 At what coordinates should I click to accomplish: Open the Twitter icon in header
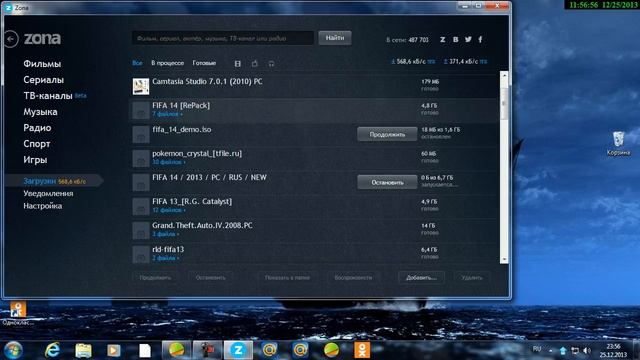point(468,39)
